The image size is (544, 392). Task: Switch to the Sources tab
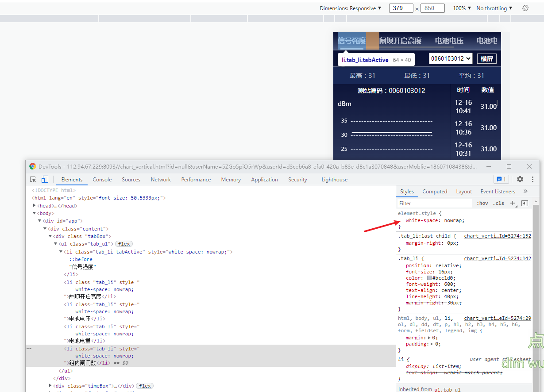131,179
